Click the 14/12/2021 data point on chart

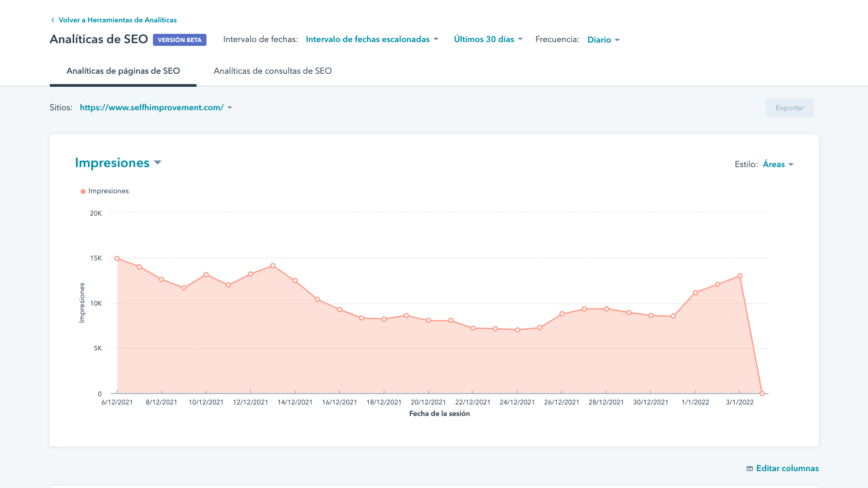click(295, 281)
